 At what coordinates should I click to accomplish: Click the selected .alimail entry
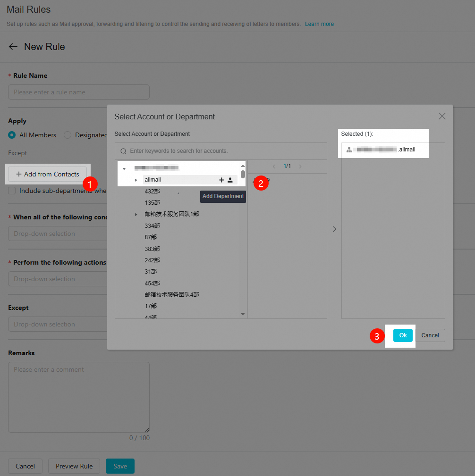tap(381, 150)
